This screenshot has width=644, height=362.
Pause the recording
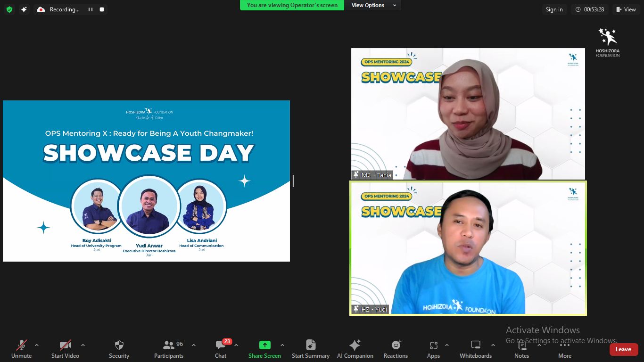tap(91, 9)
